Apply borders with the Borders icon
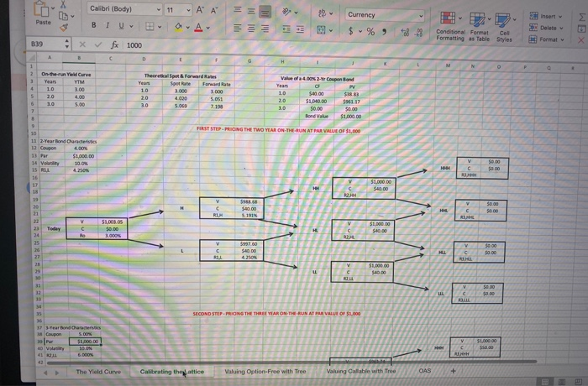 click(x=150, y=26)
